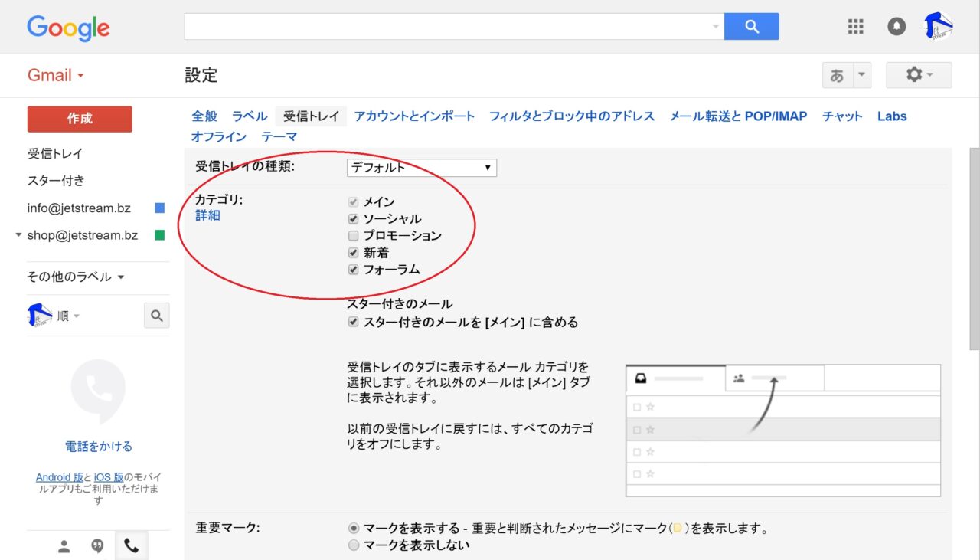Uncheck the フォーラム category checkbox
This screenshot has width=980, height=560.
(x=353, y=270)
